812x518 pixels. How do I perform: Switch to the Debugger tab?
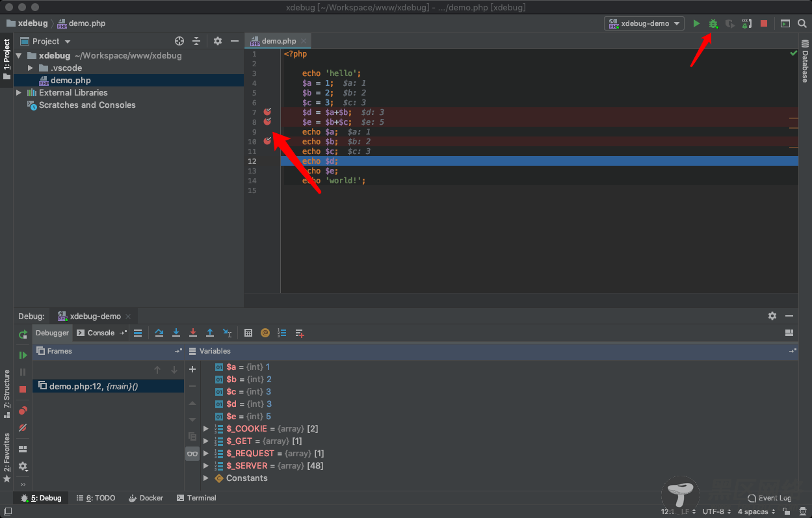click(52, 333)
